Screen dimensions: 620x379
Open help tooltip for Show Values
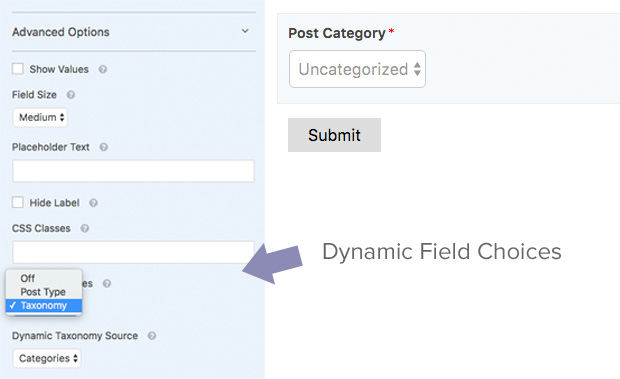pyautogui.click(x=103, y=70)
